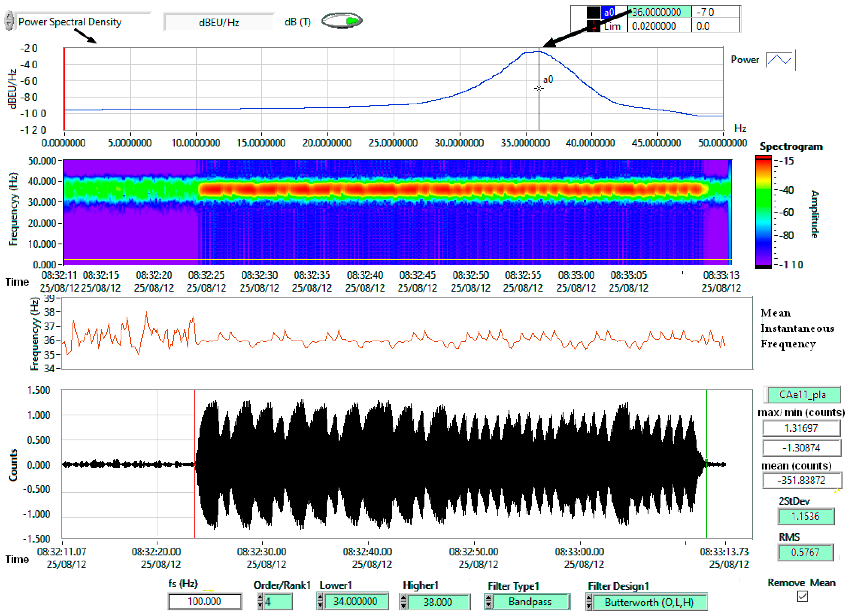Click the spectrogram amplitude color ramp

(763, 212)
